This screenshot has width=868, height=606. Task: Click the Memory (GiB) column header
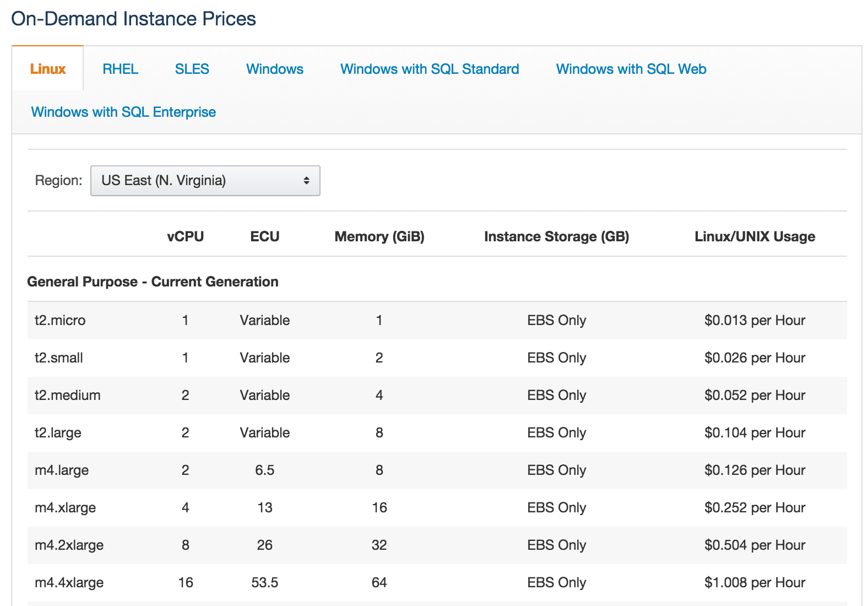(x=379, y=236)
